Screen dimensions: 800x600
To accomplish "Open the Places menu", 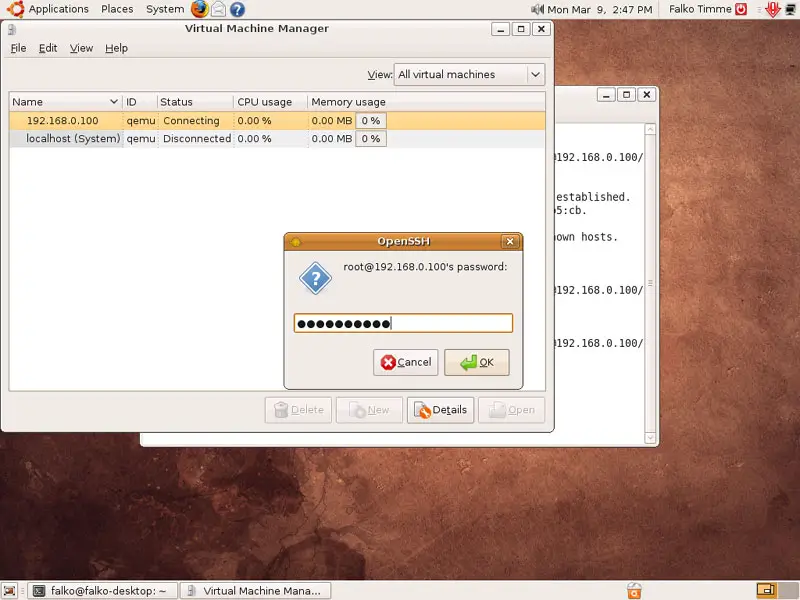I will pos(117,9).
